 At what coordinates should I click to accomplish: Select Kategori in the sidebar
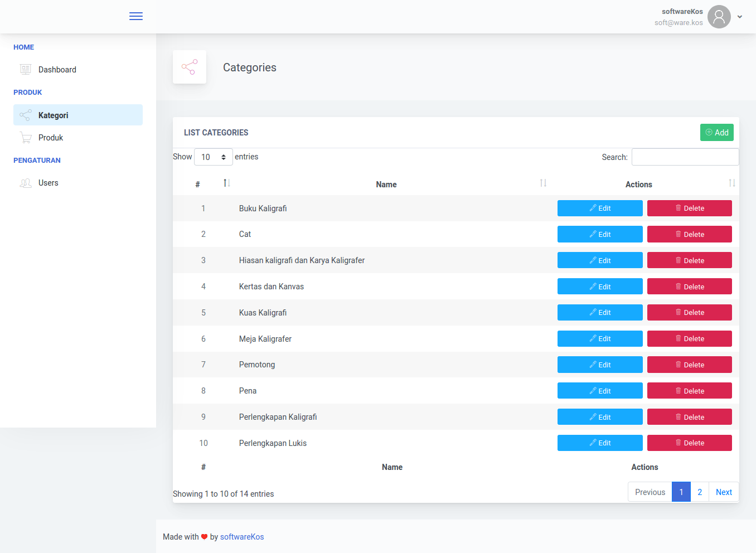(78, 115)
